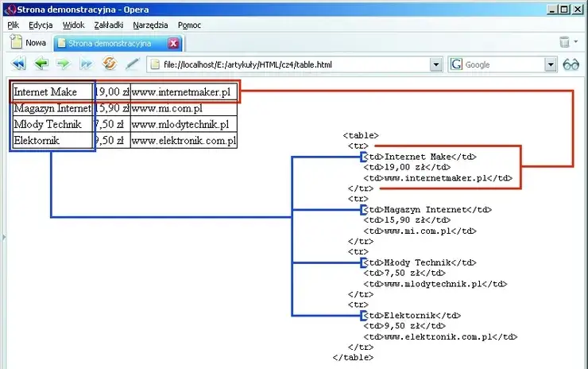Go back with the green Back arrow
This screenshot has height=369, width=588.
[x=41, y=64]
